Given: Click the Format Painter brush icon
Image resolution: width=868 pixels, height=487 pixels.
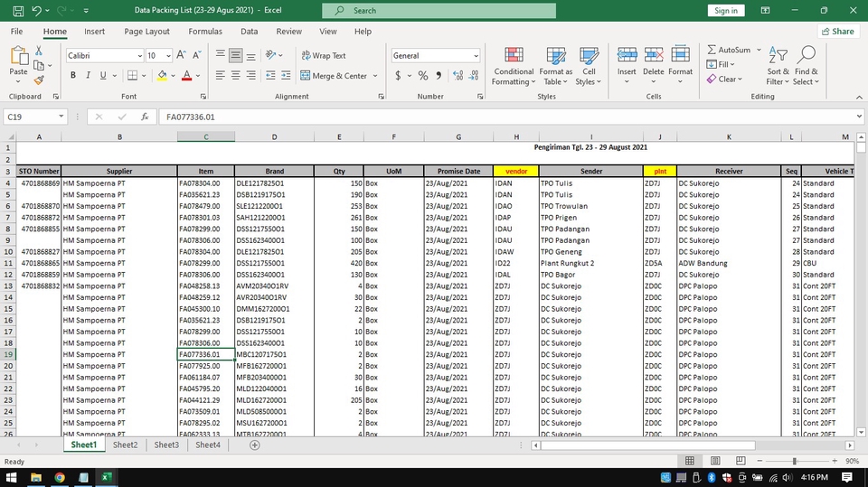Looking at the screenshot, I should [39, 80].
